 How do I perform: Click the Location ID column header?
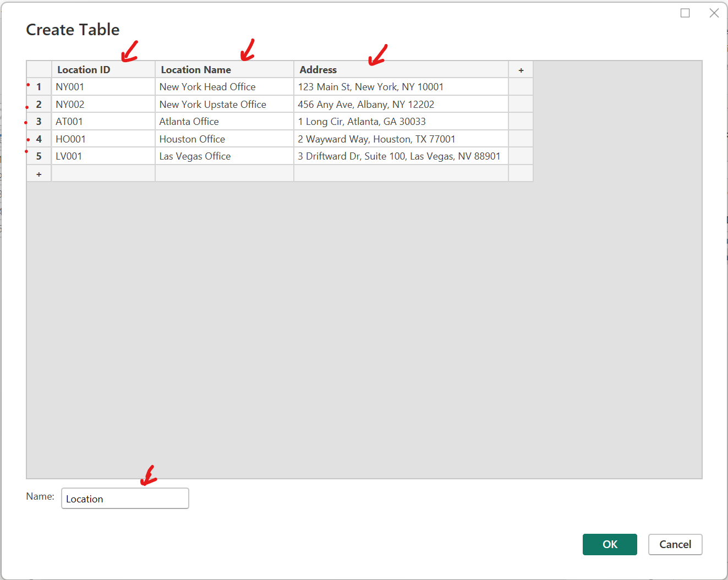tap(84, 69)
